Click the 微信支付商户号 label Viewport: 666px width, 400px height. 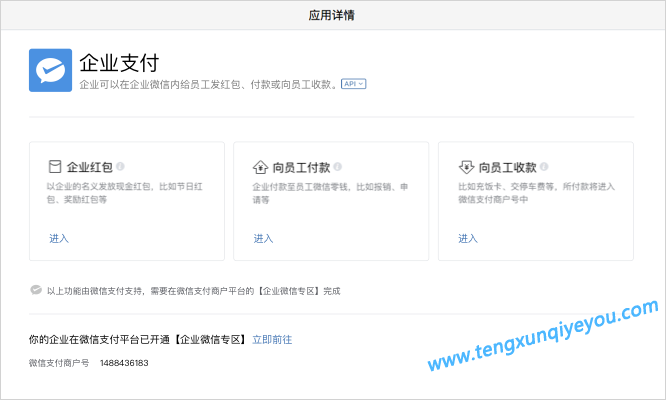point(59,363)
